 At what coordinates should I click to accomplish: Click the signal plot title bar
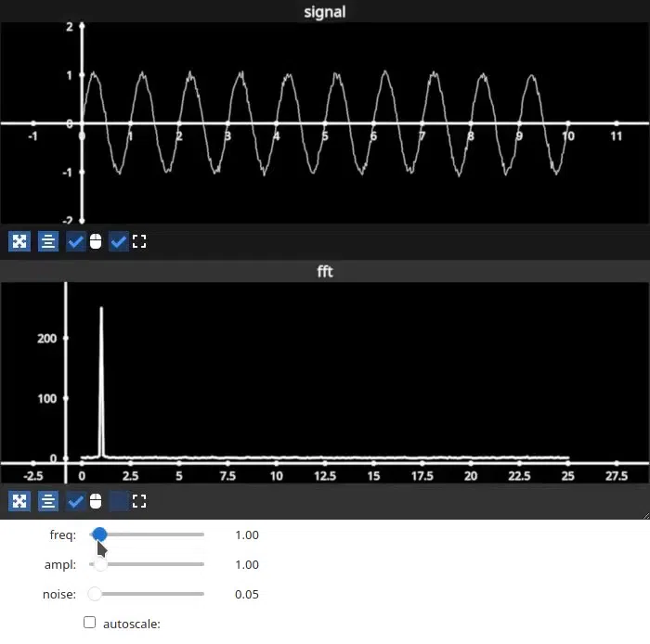coord(325,12)
